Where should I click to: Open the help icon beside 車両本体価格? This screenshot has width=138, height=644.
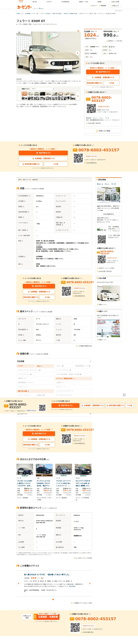[118, 31]
